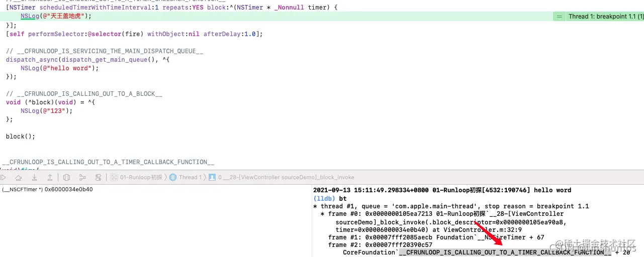Select the block_invoke stack frame breadcrumb

[x=282, y=177]
